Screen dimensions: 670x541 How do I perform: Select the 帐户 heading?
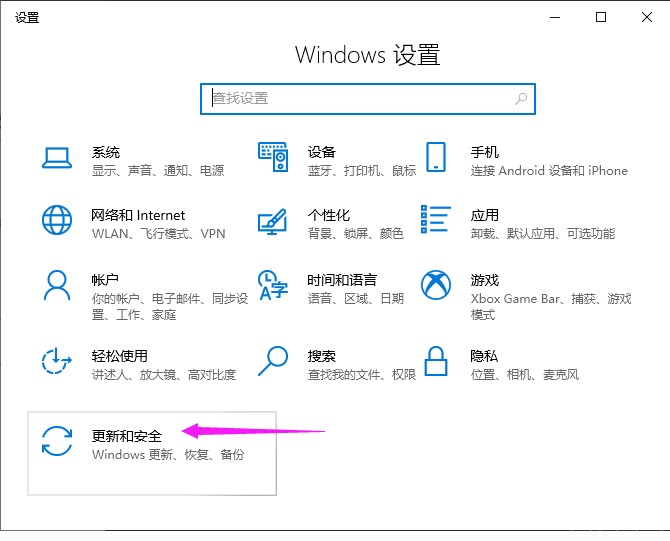[x=105, y=280]
